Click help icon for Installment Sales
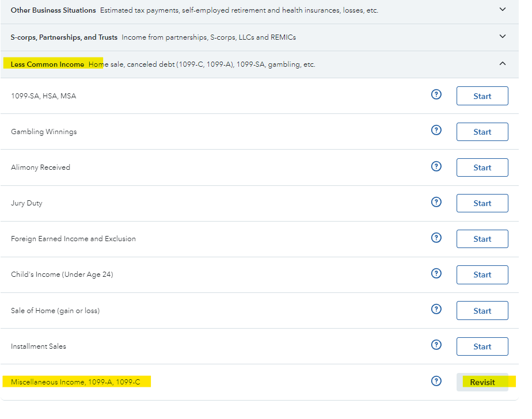Image resolution: width=532 pixels, height=419 pixels. [x=436, y=345]
